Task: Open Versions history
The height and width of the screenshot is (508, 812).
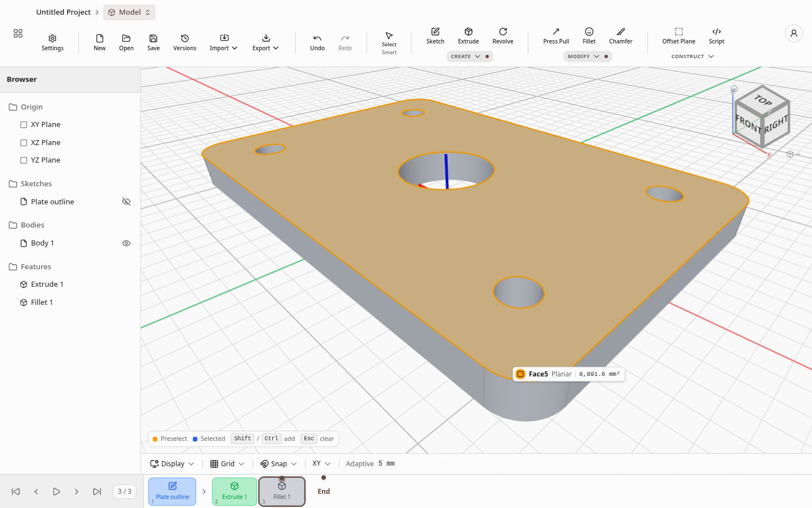Action: (x=185, y=42)
